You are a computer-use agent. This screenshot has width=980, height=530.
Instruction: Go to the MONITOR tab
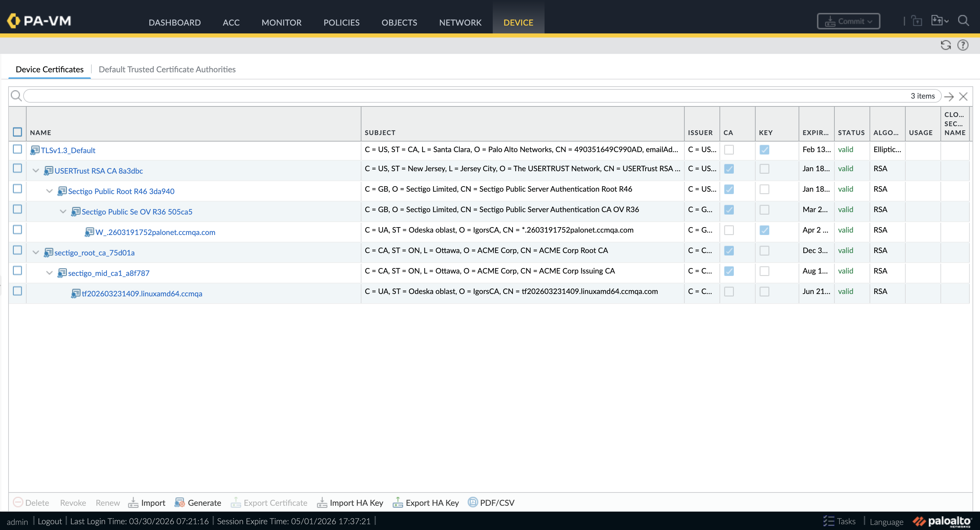pos(282,23)
